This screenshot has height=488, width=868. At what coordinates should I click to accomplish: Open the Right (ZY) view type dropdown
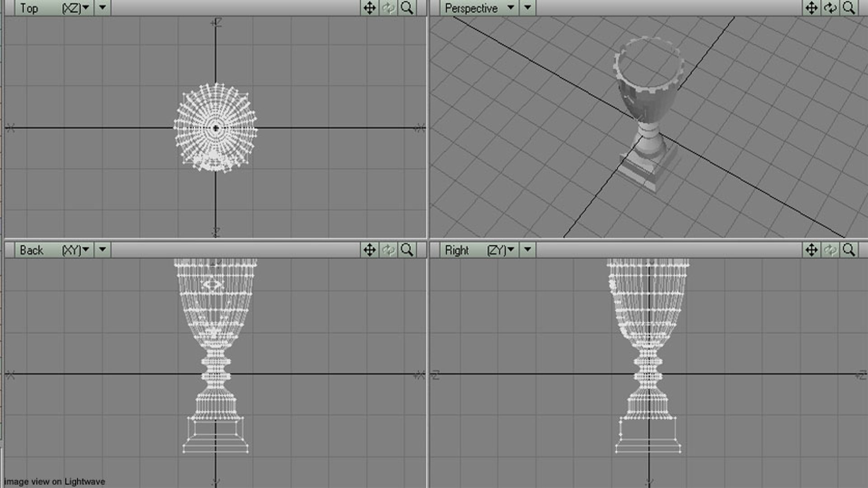tap(479, 250)
